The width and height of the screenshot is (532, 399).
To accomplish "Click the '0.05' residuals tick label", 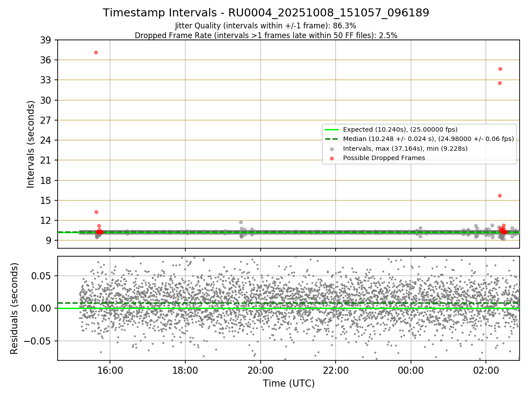I will pyautogui.click(x=43, y=276).
